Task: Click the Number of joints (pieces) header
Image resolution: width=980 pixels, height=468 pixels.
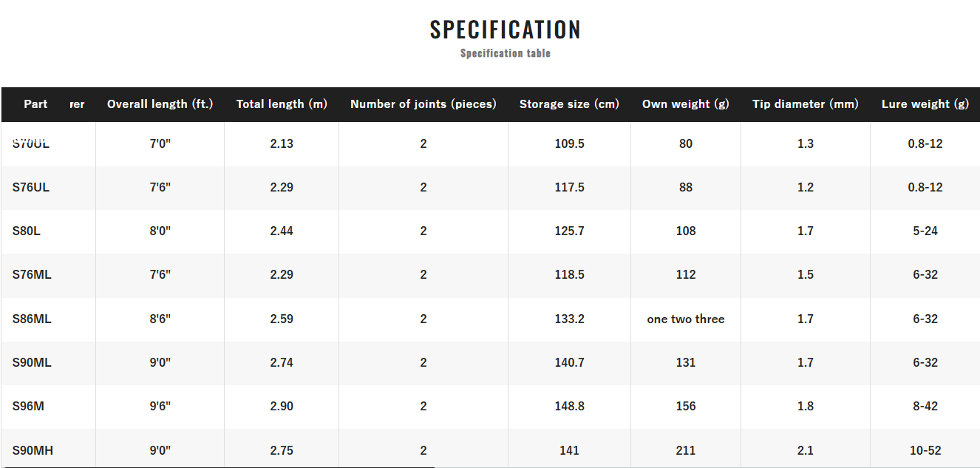Action: click(x=423, y=104)
